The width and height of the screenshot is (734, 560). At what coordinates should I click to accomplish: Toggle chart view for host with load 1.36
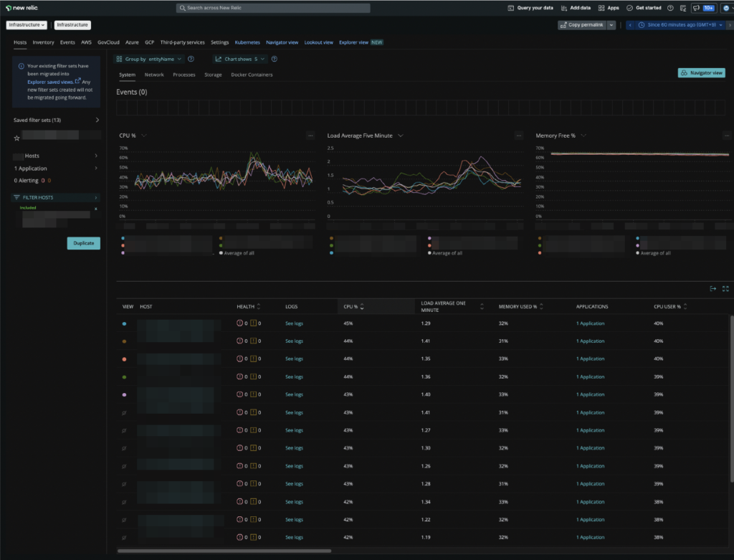[124, 377]
